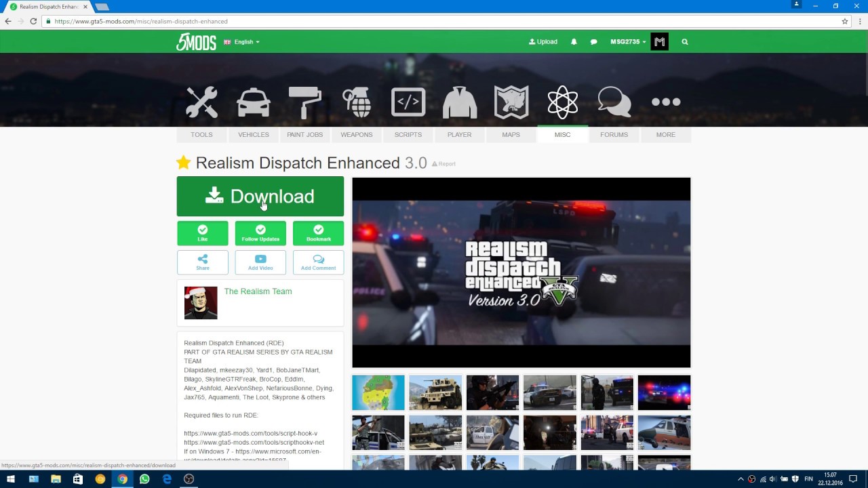Open the Forums speech bubbles icon
The height and width of the screenshot is (488, 868).
[614, 102]
